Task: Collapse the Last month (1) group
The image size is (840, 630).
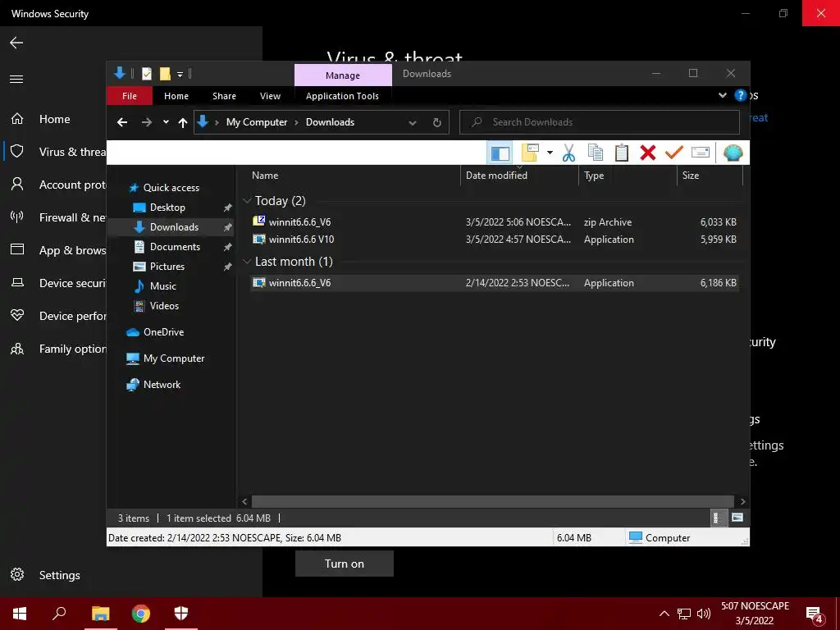Action: pyautogui.click(x=247, y=262)
